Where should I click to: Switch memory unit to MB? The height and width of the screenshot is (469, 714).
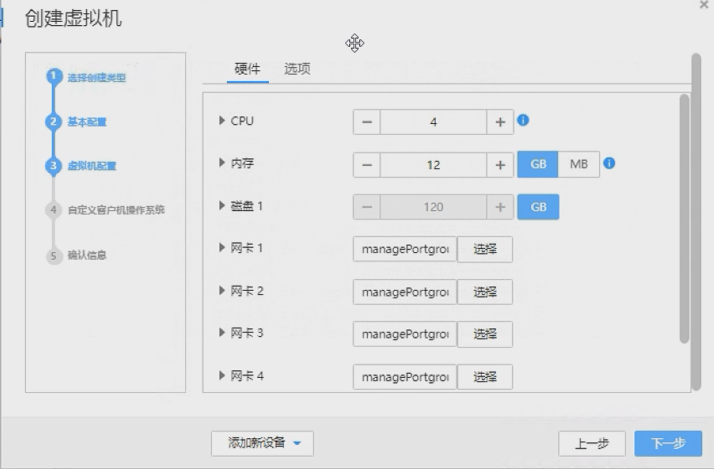tap(579, 165)
